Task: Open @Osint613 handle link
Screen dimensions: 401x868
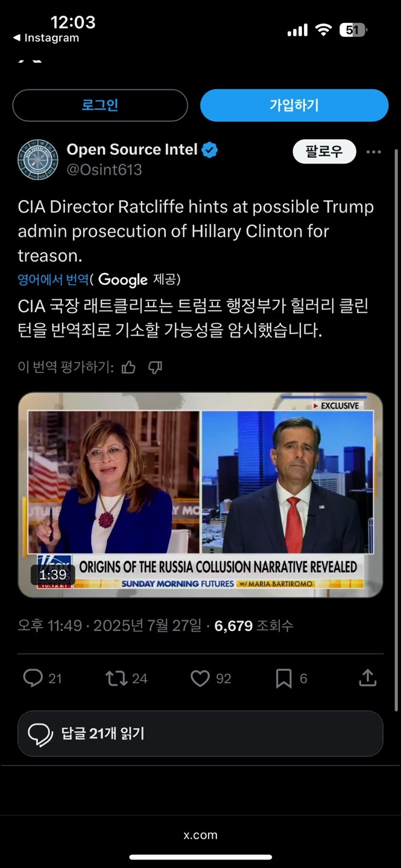Action: click(104, 170)
